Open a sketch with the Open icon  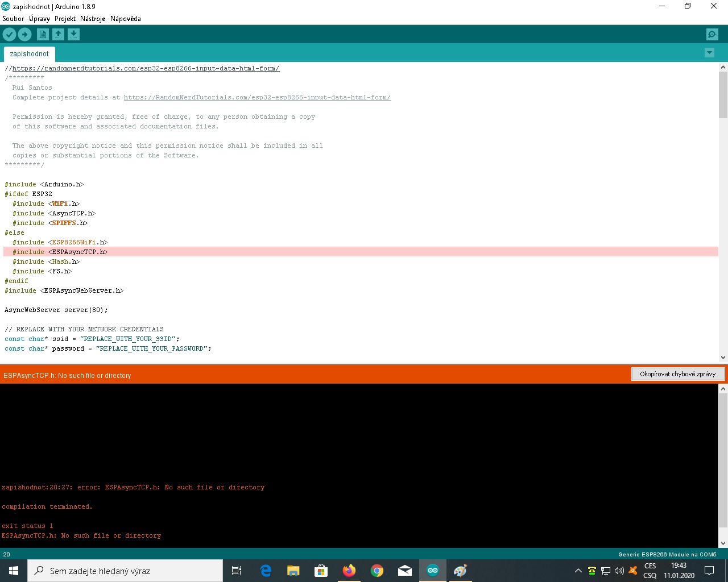(58, 35)
